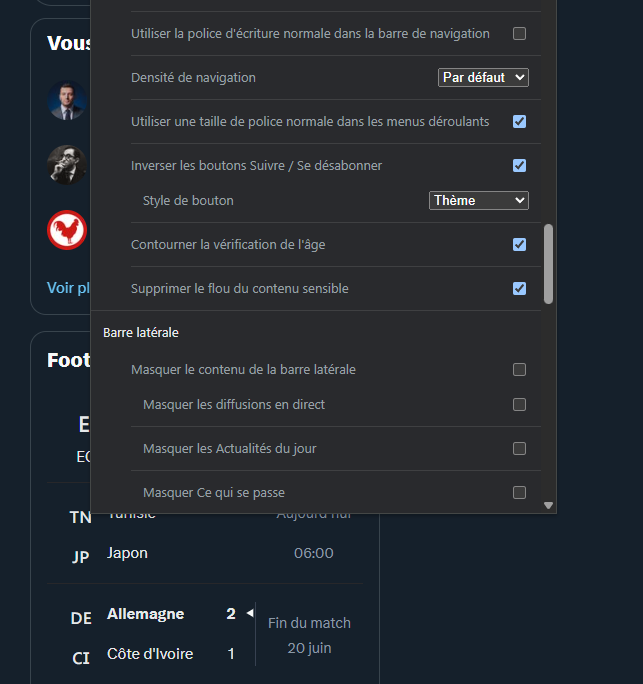Click the Voir plus link

tap(68, 288)
